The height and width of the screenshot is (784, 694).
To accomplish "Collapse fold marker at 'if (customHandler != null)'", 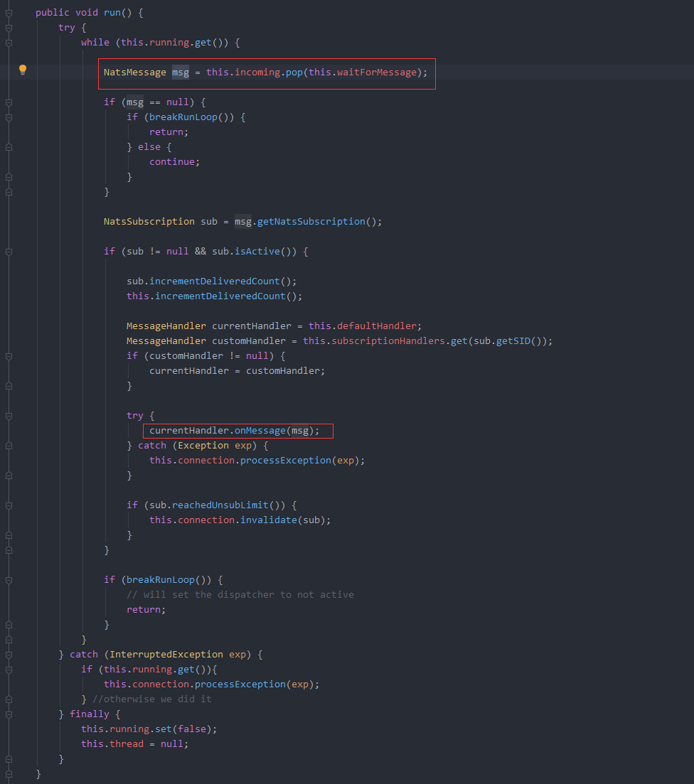I will (9, 357).
